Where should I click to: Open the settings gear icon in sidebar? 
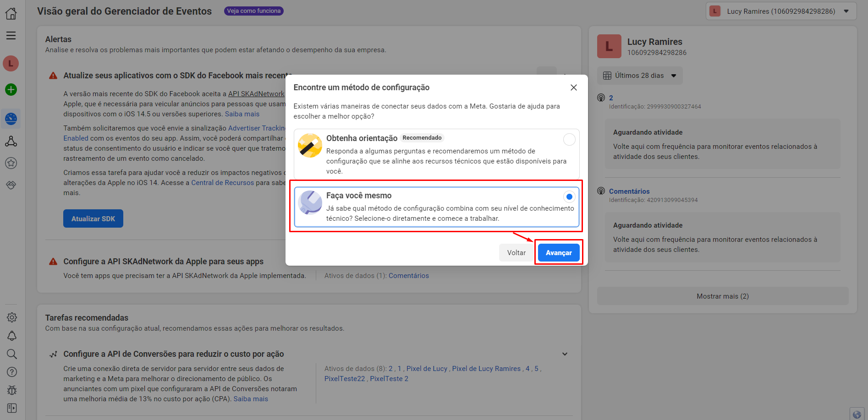pyautogui.click(x=12, y=317)
